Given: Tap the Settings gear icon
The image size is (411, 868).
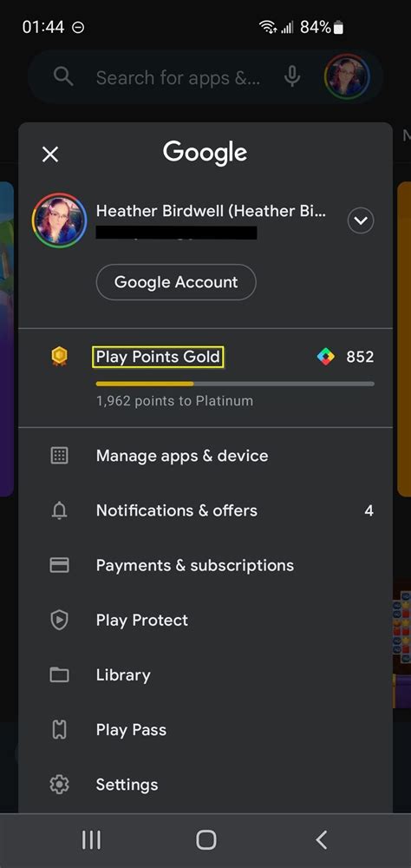Looking at the screenshot, I should [x=59, y=785].
